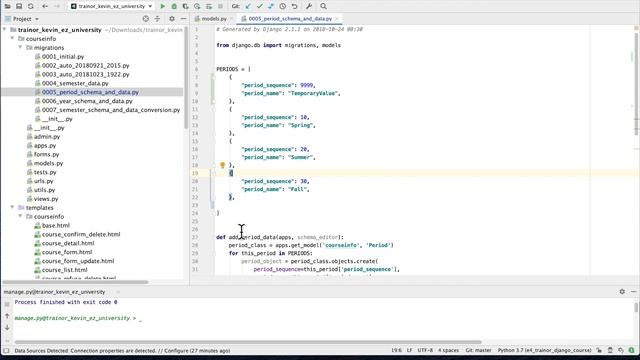
Task: Click Collapse All icon in Project panel
Action: coord(157,19)
